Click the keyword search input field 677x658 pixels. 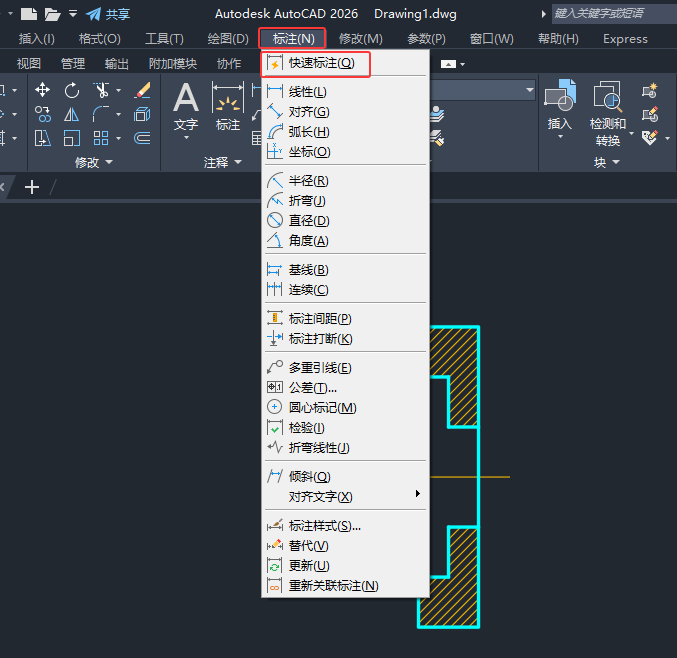tap(614, 14)
